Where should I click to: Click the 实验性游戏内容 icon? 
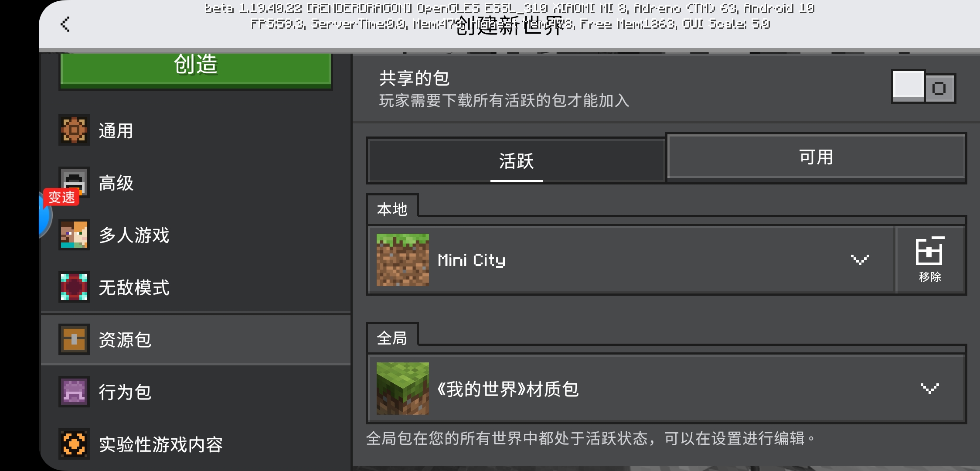[x=74, y=444]
